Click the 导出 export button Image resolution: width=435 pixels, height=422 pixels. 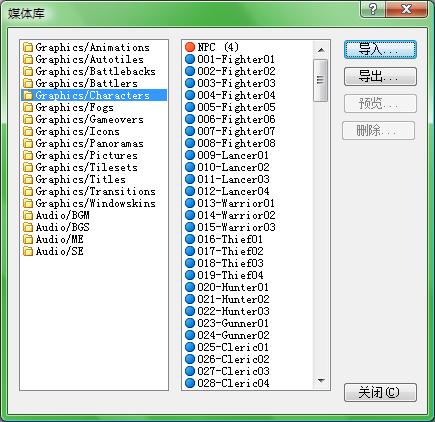[380, 77]
